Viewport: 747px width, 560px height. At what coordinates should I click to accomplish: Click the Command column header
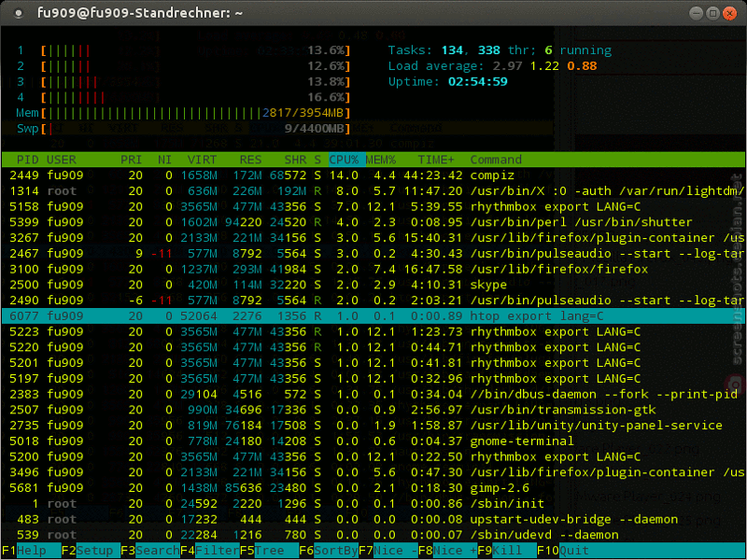(x=496, y=160)
